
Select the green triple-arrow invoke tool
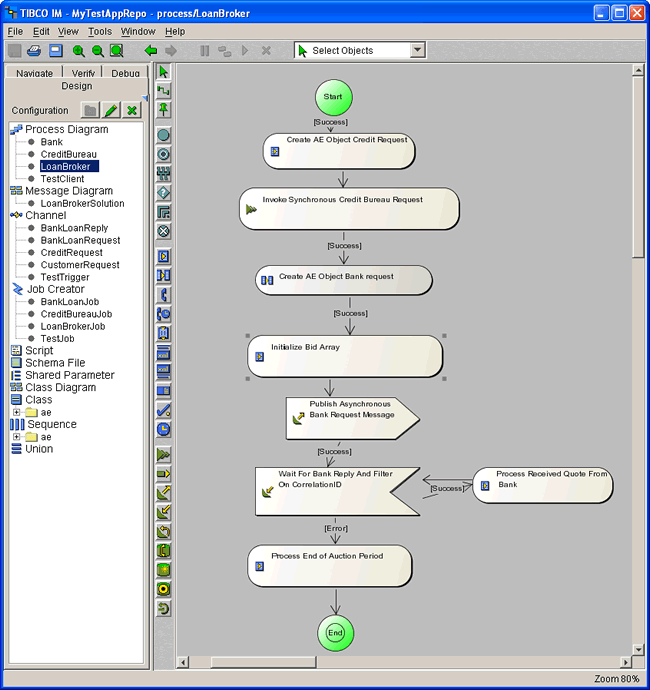pyautogui.click(x=164, y=455)
